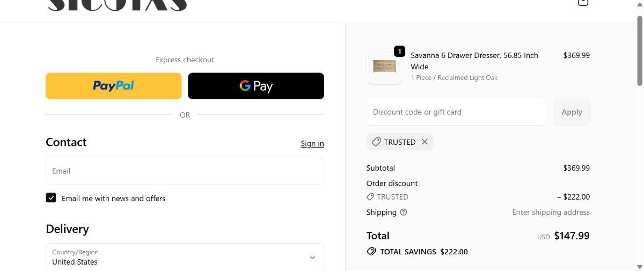Open the shopping bag cart icon

point(583,3)
